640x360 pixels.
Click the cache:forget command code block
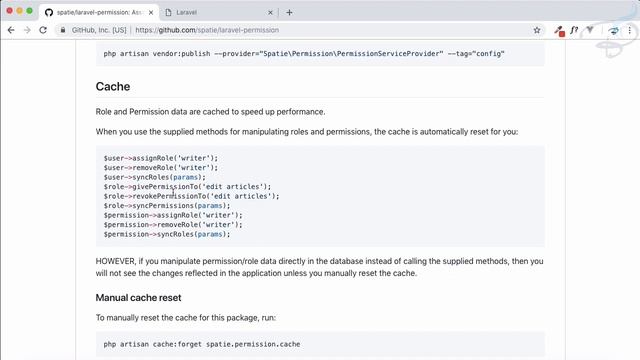pos(320,344)
